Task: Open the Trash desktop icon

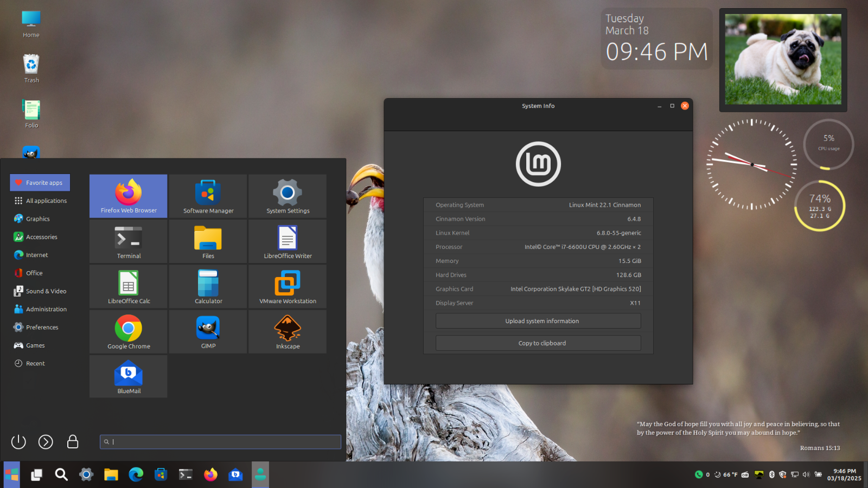Action: coord(31,68)
